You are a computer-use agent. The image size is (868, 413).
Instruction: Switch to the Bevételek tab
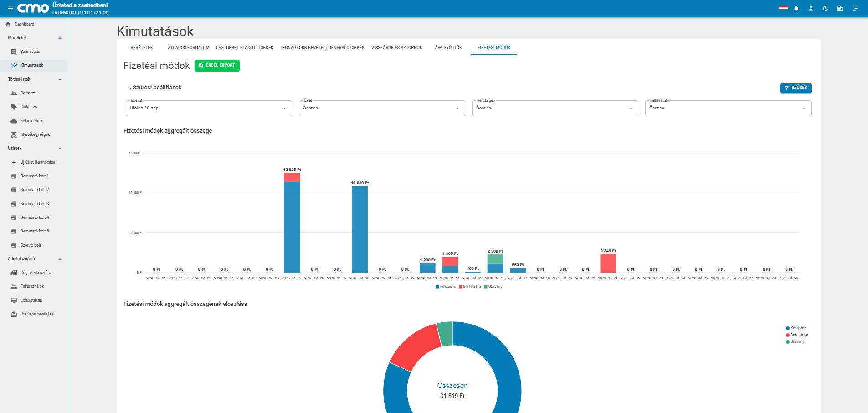point(142,48)
